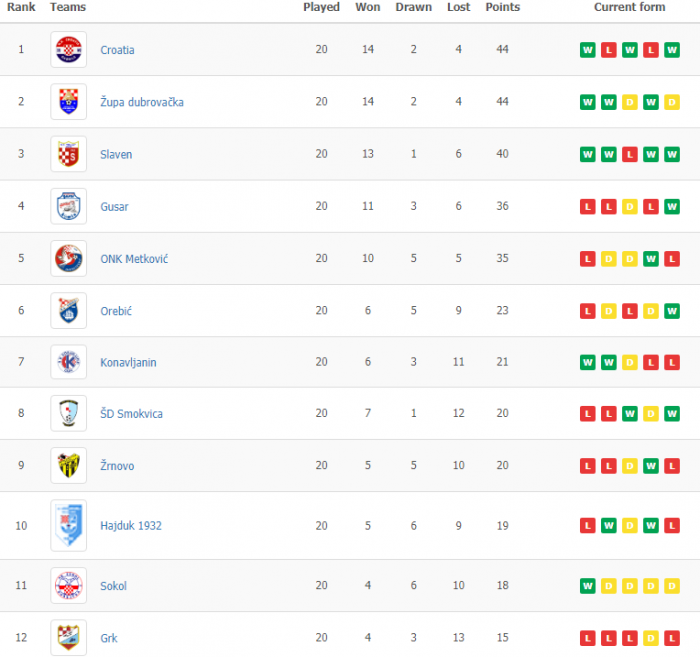Screen dimensions: 700x657
Task: Click Sokol's first green W form badge
Action: pos(587,585)
